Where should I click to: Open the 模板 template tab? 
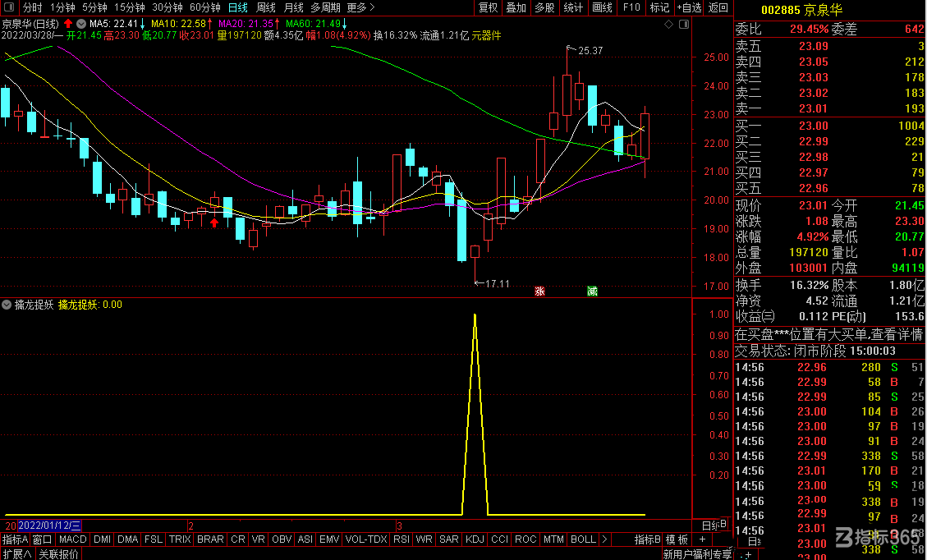[x=677, y=539]
